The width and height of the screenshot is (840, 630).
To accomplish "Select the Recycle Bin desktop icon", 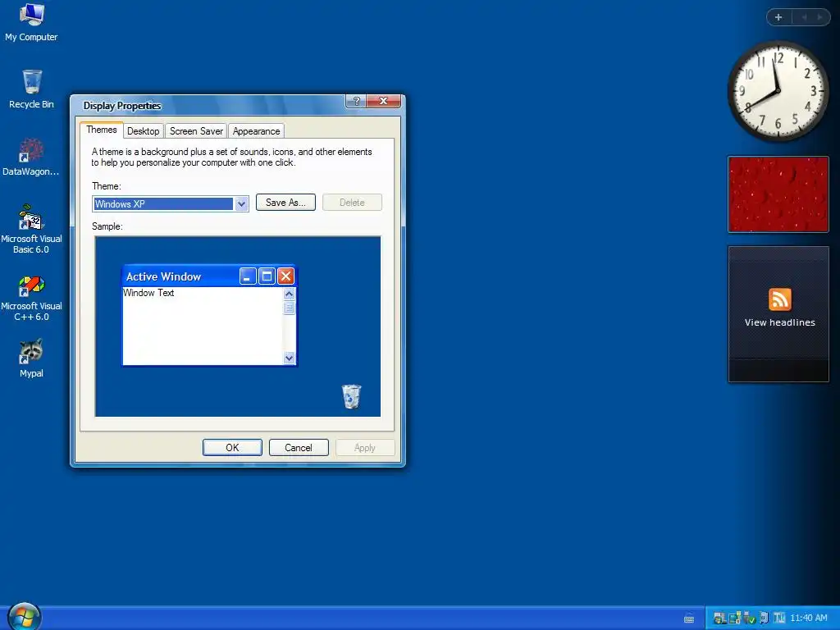I will tap(32, 89).
